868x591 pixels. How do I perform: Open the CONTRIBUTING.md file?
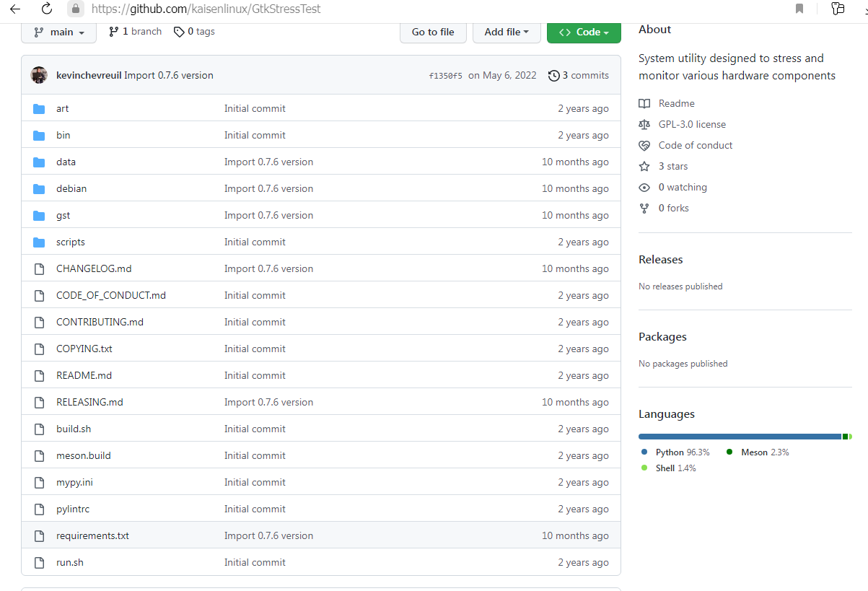100,323
